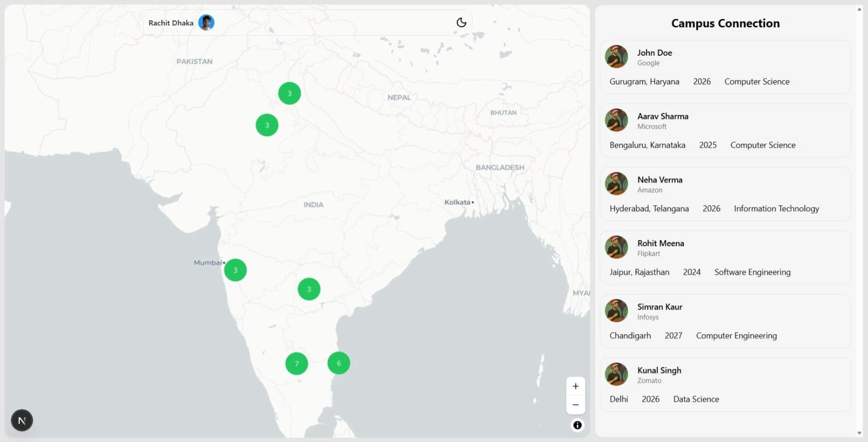Zoom out the map with minus button
The image size is (868, 442).
click(575, 405)
